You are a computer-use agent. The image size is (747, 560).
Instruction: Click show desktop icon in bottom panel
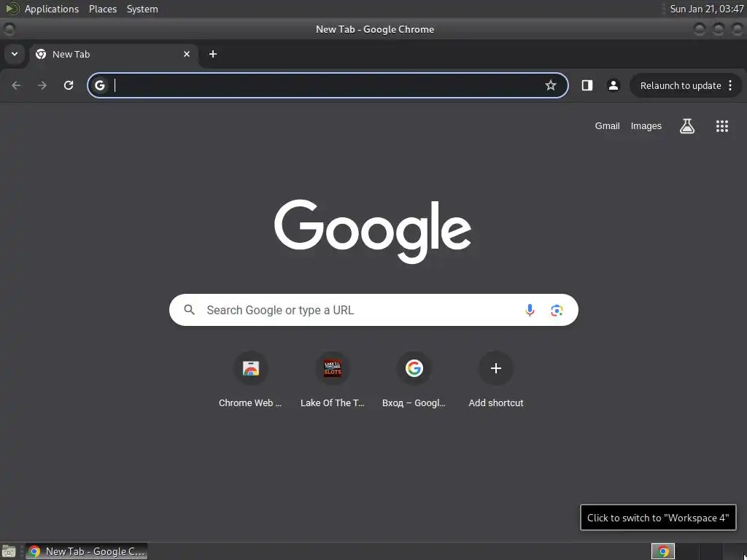click(x=9, y=551)
